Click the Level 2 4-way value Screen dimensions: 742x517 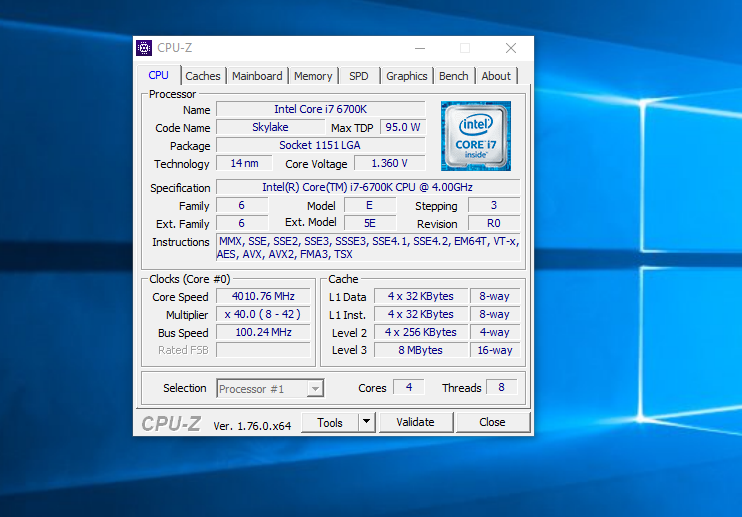click(495, 332)
